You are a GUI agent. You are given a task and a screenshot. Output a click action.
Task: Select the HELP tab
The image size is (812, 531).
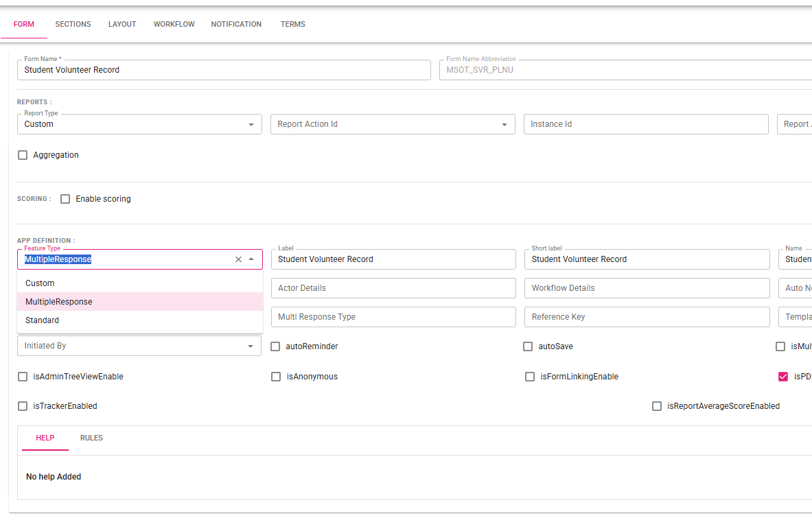point(45,438)
